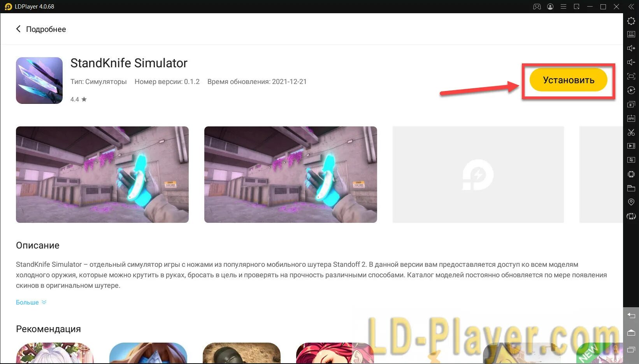
Task: Close the LDPlayer window
Action: (x=616, y=7)
